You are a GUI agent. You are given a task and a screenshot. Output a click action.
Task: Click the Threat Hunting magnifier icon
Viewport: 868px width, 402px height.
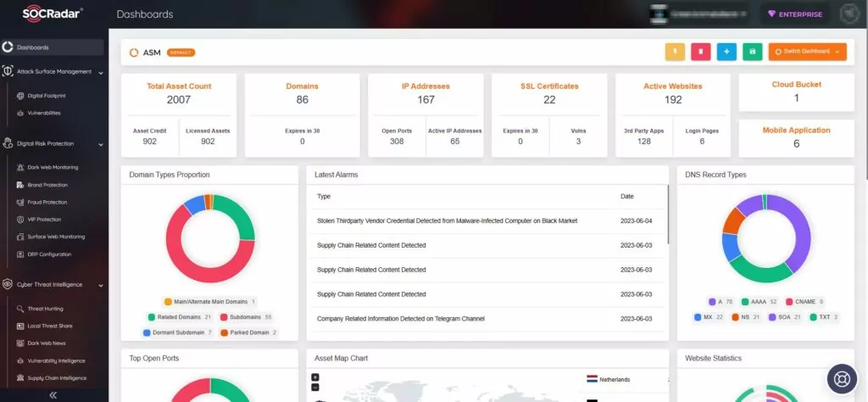[x=20, y=309]
